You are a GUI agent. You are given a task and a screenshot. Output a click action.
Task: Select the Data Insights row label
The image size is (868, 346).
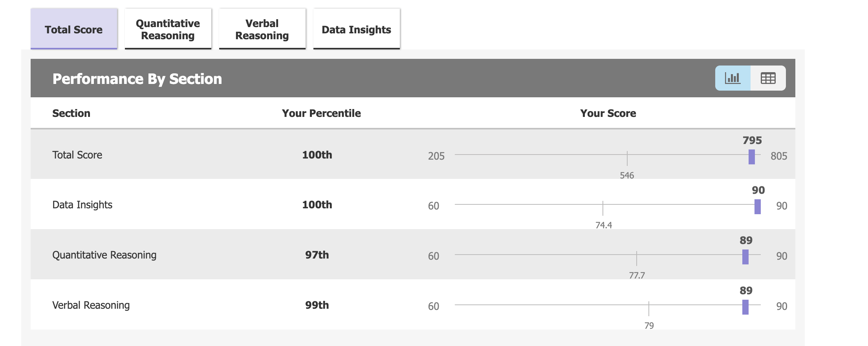pyautogui.click(x=82, y=205)
